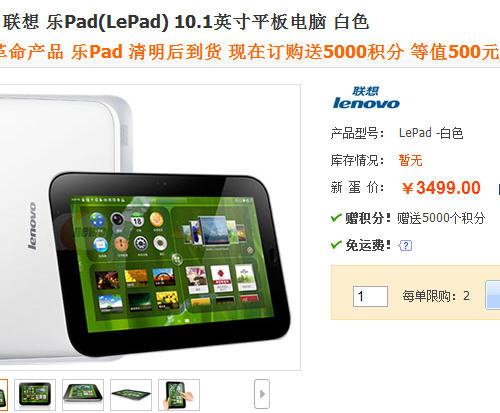Select the partially visible first thumbnail

[3, 394]
